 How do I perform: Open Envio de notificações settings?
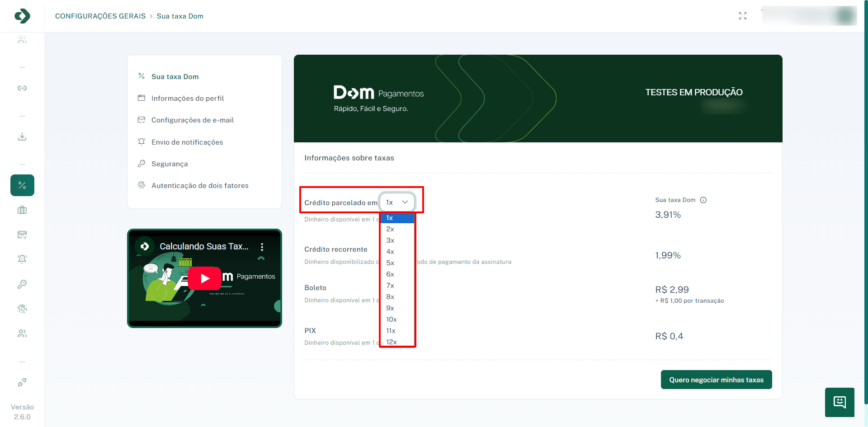pos(187,142)
